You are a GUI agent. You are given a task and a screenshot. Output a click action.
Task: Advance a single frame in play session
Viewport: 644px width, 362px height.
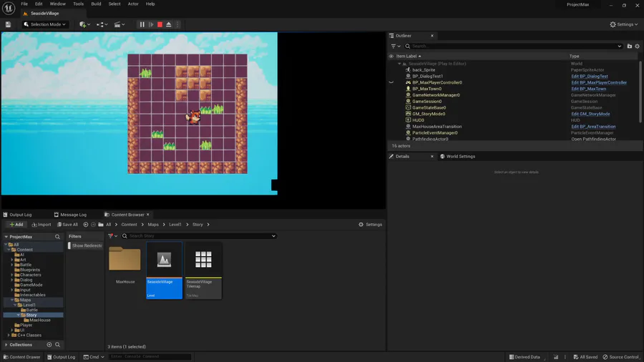point(151,24)
